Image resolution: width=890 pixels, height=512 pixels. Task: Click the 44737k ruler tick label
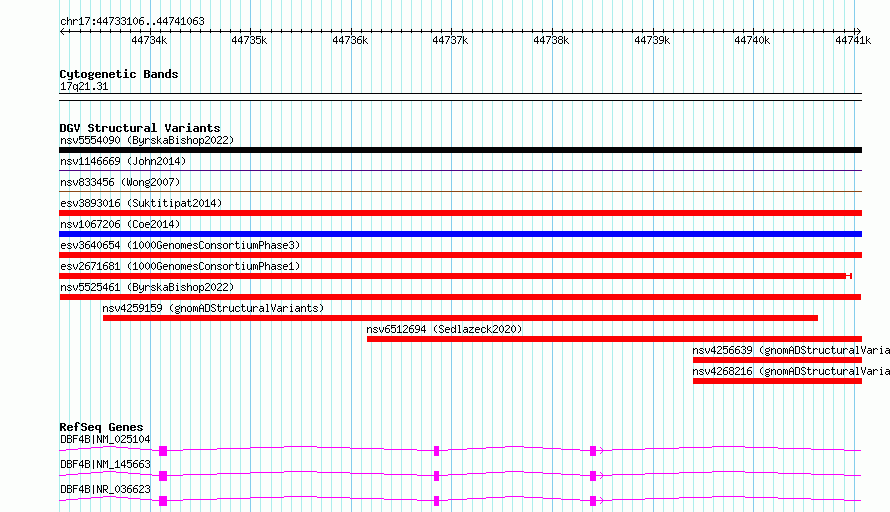450,40
